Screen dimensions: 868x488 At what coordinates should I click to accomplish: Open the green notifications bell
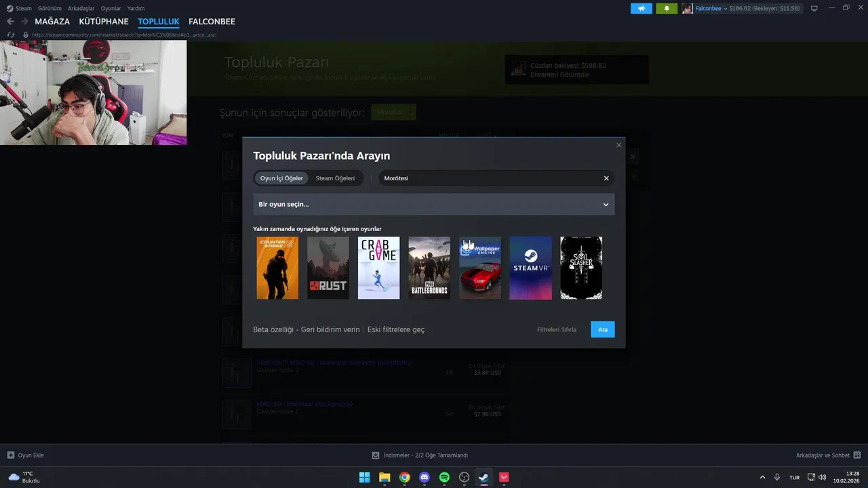pyautogui.click(x=667, y=8)
